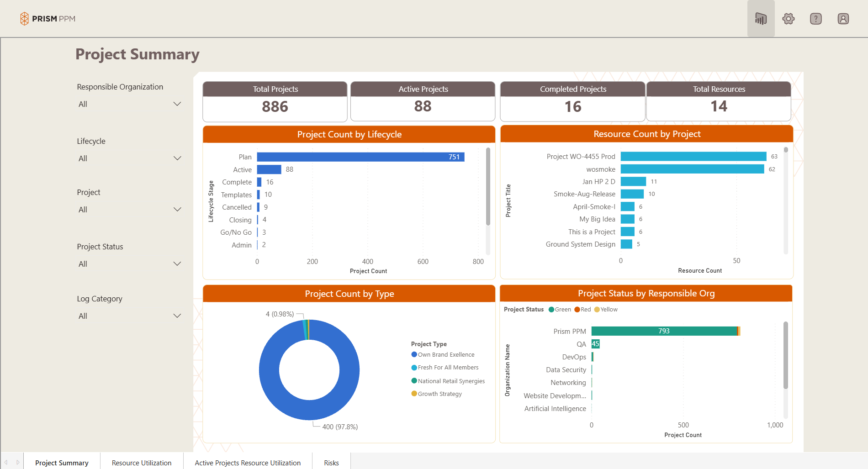Select the Active Projects summary card

[423, 101]
